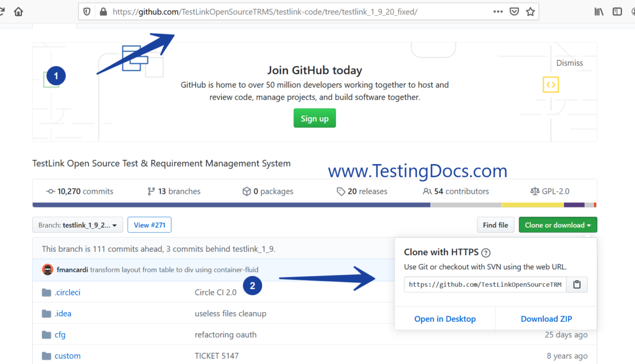Toggle the sidebar view icon
This screenshot has height=364, width=635.
pyautogui.click(x=617, y=11)
